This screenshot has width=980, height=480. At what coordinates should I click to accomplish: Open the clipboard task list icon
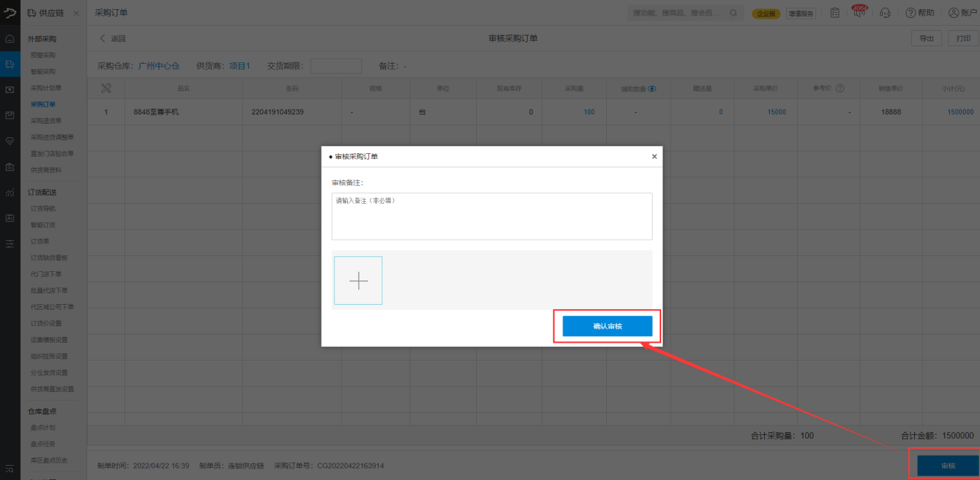(835, 13)
